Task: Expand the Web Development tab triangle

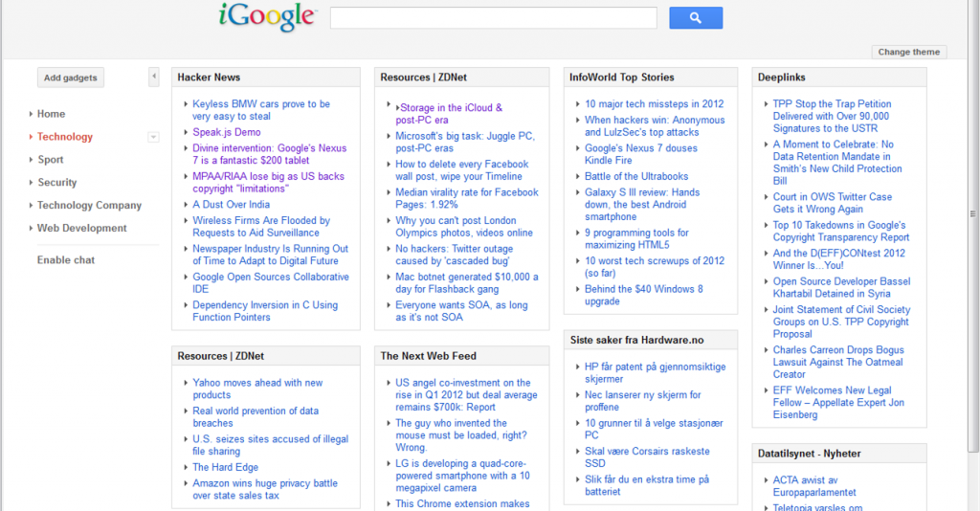Action: (31, 229)
